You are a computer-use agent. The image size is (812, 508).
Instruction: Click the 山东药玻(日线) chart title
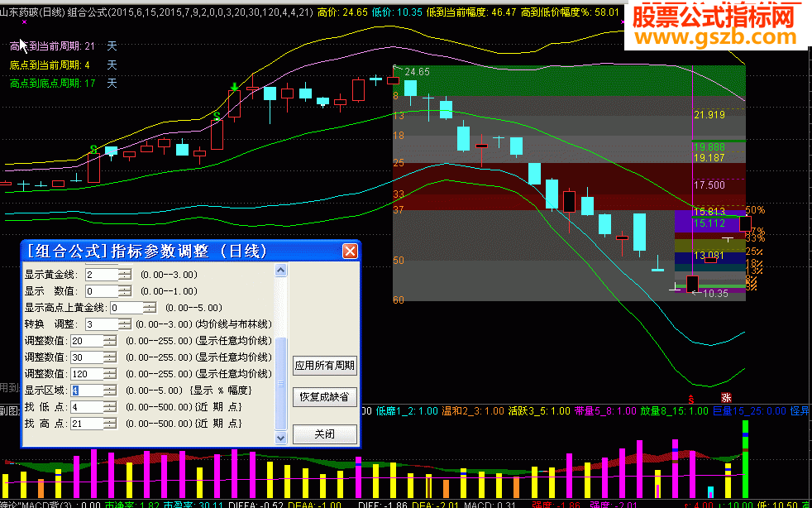point(32,12)
